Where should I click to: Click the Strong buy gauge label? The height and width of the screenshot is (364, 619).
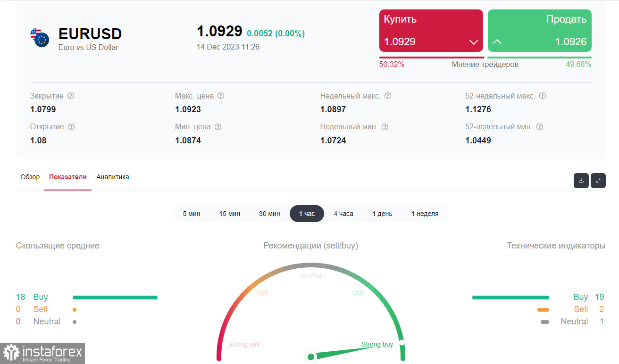(x=377, y=344)
